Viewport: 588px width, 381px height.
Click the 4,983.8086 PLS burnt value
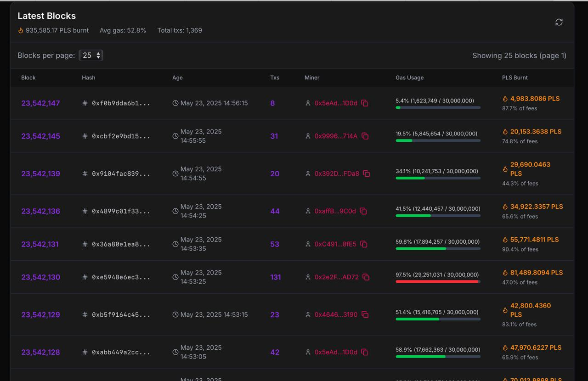pos(535,99)
